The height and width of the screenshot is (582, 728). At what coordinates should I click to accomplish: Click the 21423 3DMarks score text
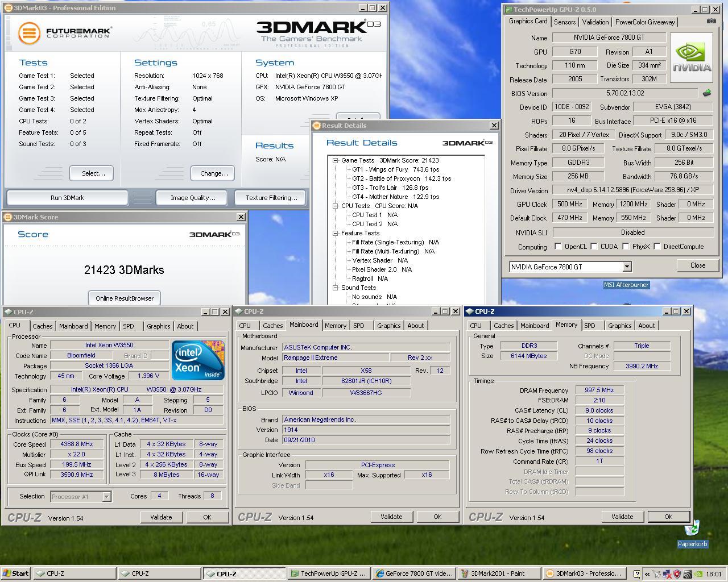124,270
